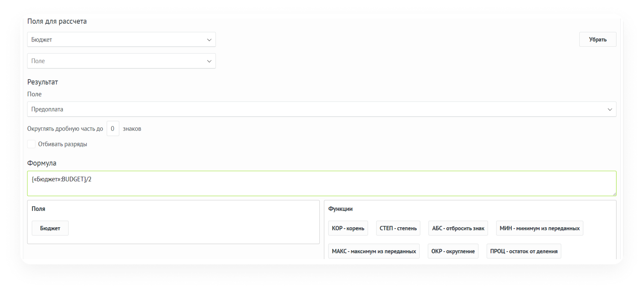Screen dimensions: 644x291
Task: Click the Убрать button
Action: (x=597, y=39)
